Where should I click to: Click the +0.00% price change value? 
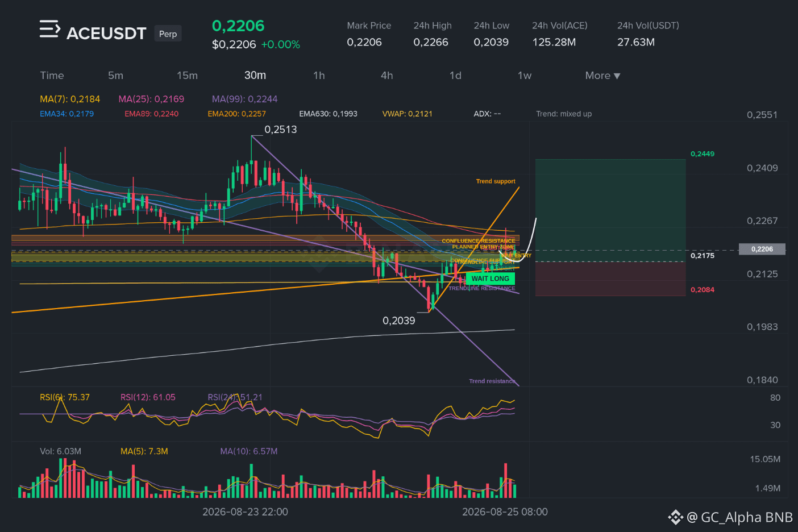281,44
